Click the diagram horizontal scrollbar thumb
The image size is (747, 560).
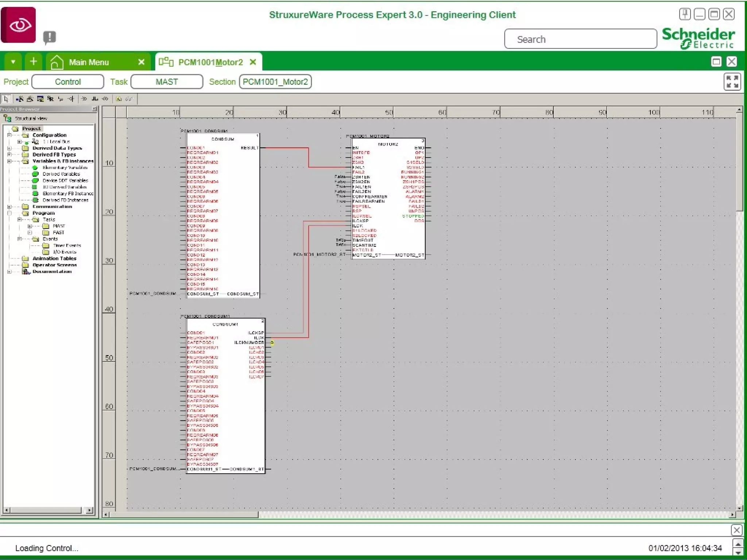[183, 515]
